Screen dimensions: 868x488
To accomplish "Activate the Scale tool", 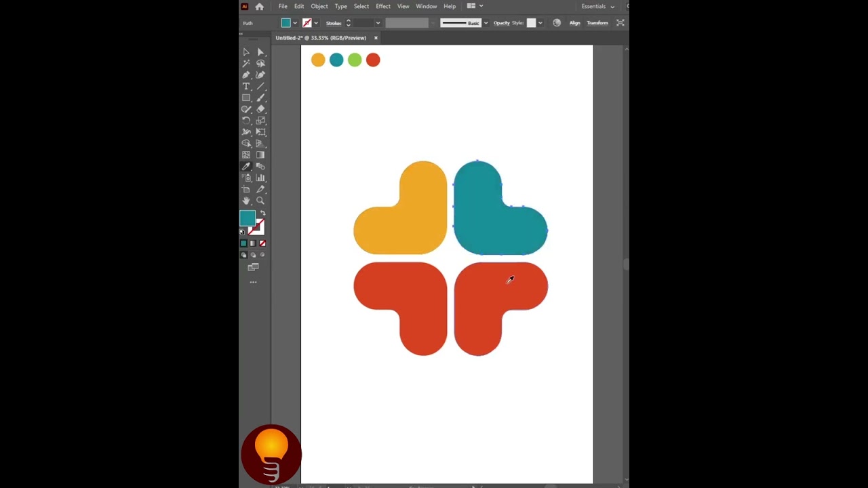I will (260, 121).
